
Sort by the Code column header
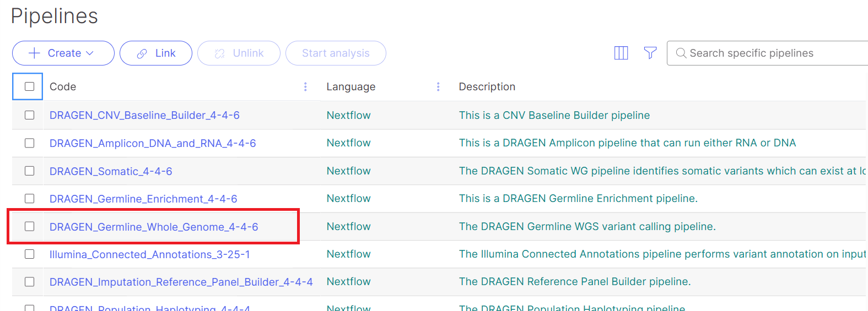pos(63,87)
